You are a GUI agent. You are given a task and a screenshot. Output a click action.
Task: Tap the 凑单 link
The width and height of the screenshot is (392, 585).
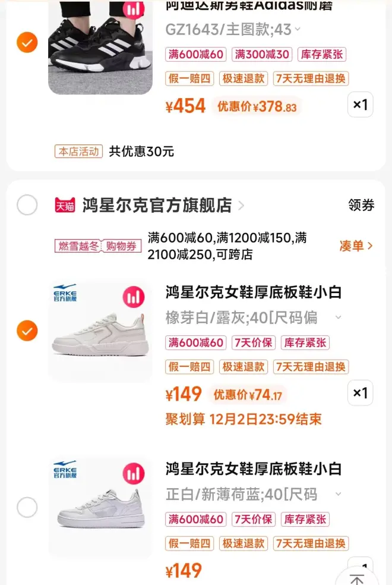click(x=356, y=246)
